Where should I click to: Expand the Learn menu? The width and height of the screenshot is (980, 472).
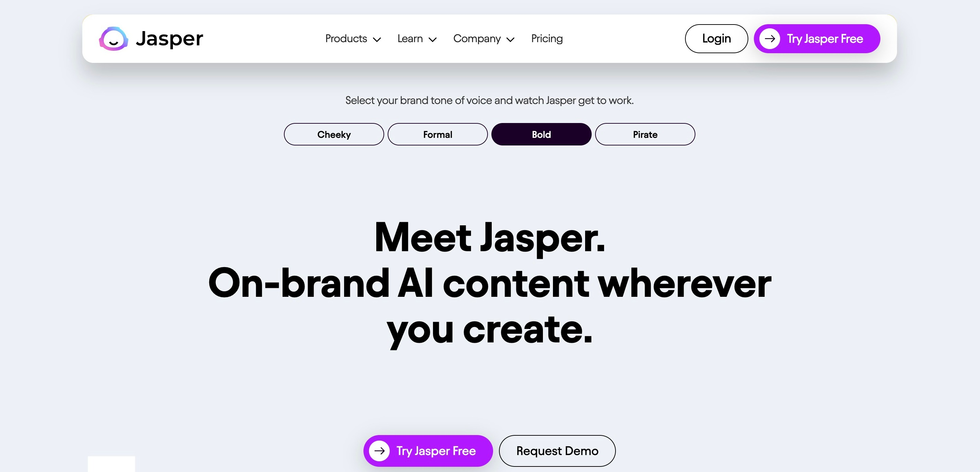[x=416, y=39]
